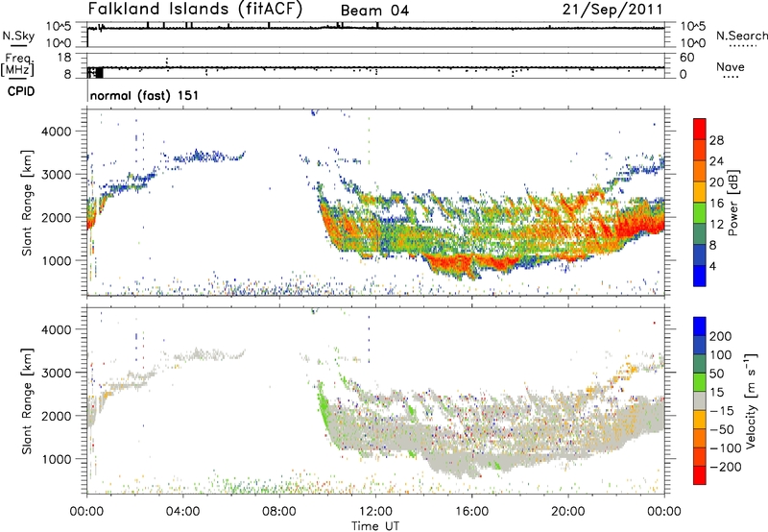Select the dark blue top Velocity colorbar segment
Screen dimensions: 768x532
click(700, 326)
